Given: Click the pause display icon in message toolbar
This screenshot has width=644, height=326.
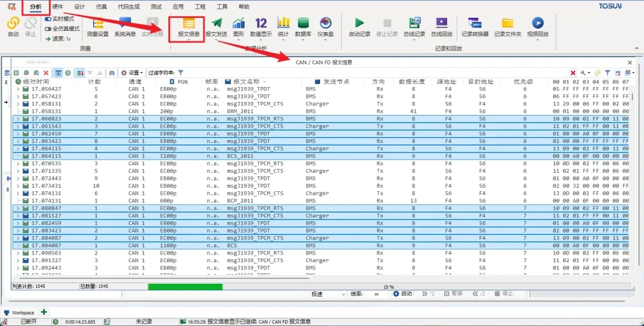Looking at the screenshot, I should (x=16, y=73).
